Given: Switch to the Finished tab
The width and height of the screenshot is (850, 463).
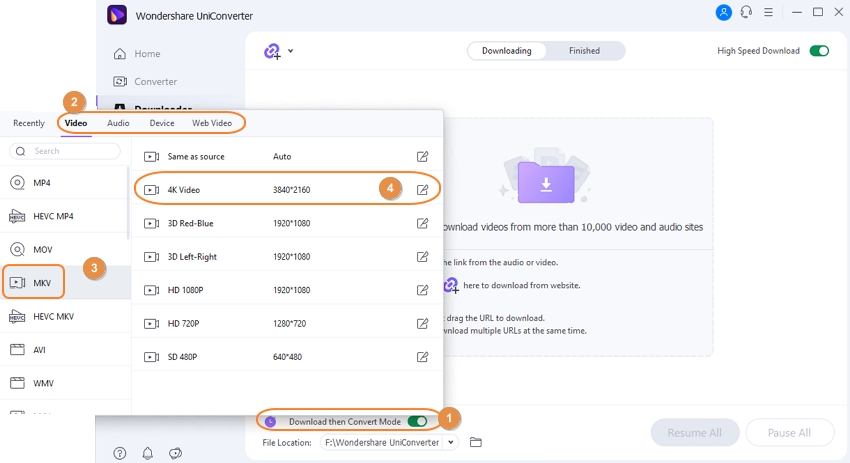Looking at the screenshot, I should coord(584,51).
